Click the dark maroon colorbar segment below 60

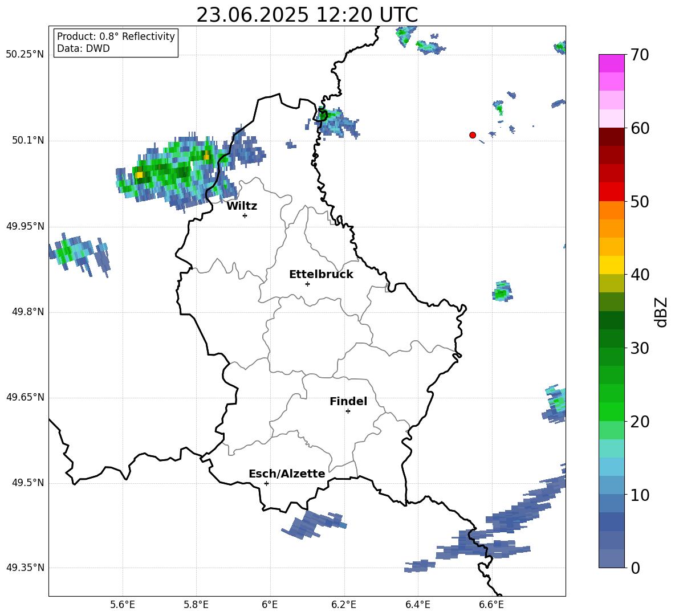click(x=611, y=137)
